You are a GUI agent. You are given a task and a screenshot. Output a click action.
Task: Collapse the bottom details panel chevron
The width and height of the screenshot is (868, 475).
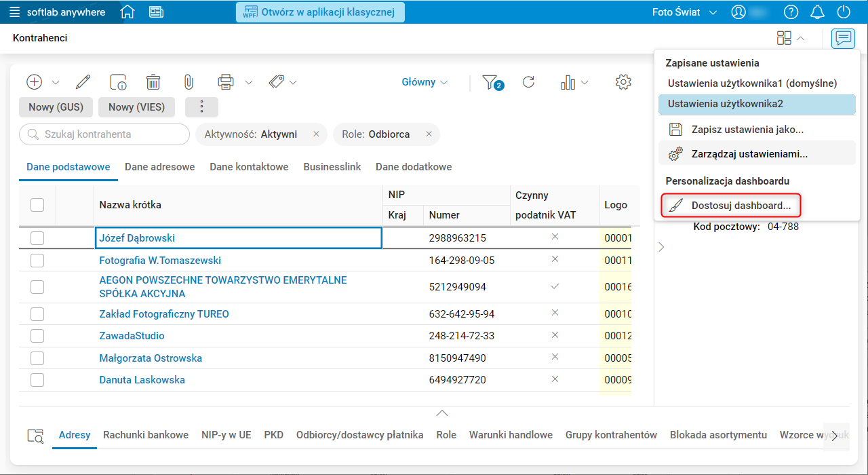[x=442, y=413]
